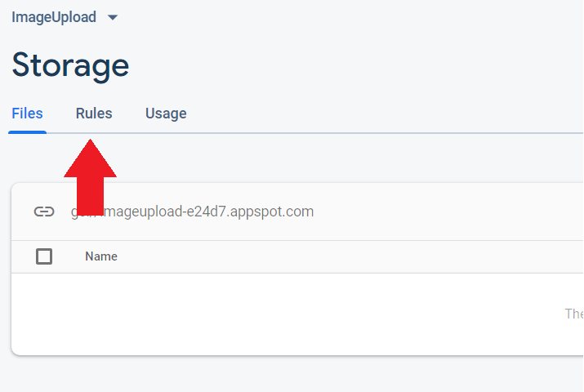This screenshot has width=584, height=392.
Task: Click the blue underline under Files
Action: pos(27,131)
